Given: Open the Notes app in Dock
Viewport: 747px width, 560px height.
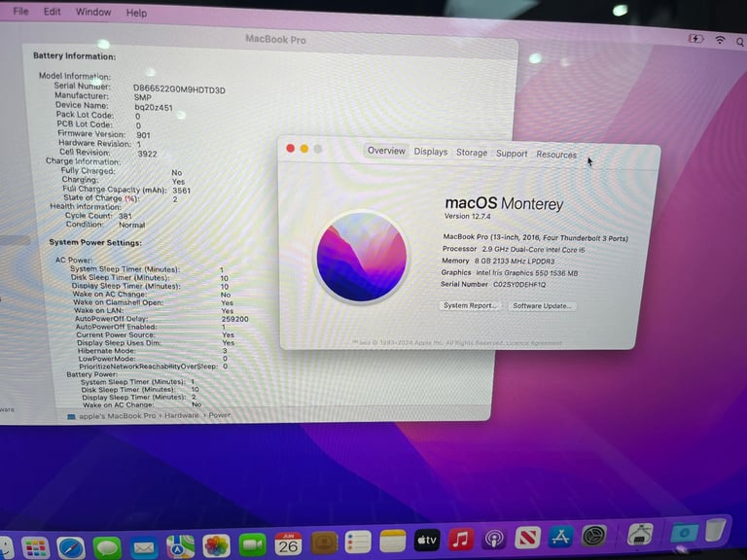Looking at the screenshot, I should click(393, 541).
